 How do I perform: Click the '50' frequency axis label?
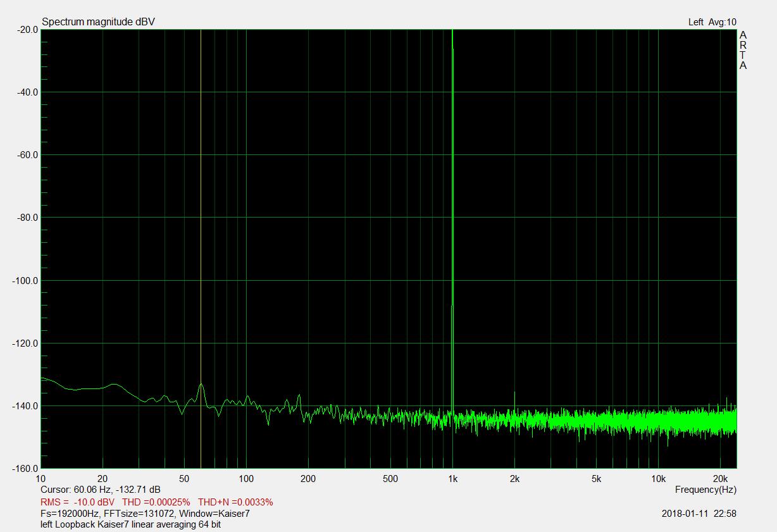point(184,479)
